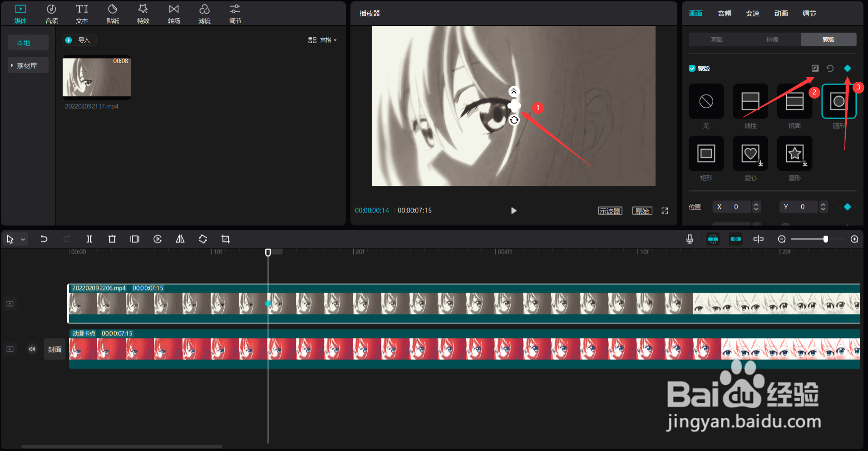Click the rotate tool
The height and width of the screenshot is (451, 868).
tap(203, 239)
